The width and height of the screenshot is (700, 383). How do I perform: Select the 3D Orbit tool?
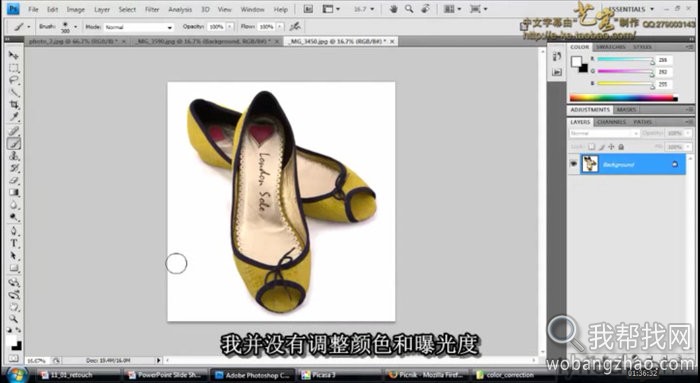tap(14, 295)
